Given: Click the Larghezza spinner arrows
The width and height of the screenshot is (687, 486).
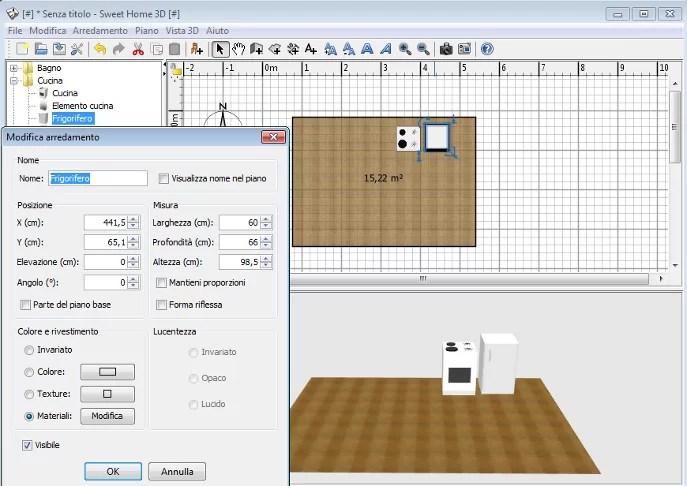Looking at the screenshot, I should (x=266, y=222).
